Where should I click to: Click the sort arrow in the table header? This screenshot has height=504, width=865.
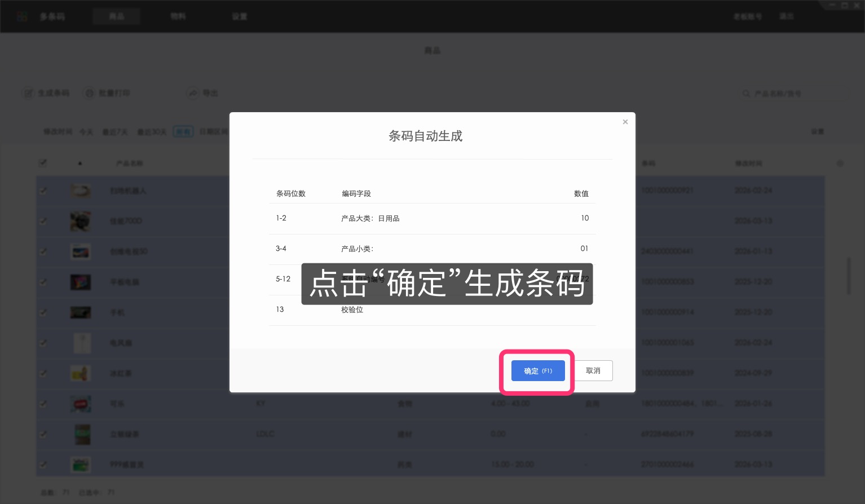[80, 163]
